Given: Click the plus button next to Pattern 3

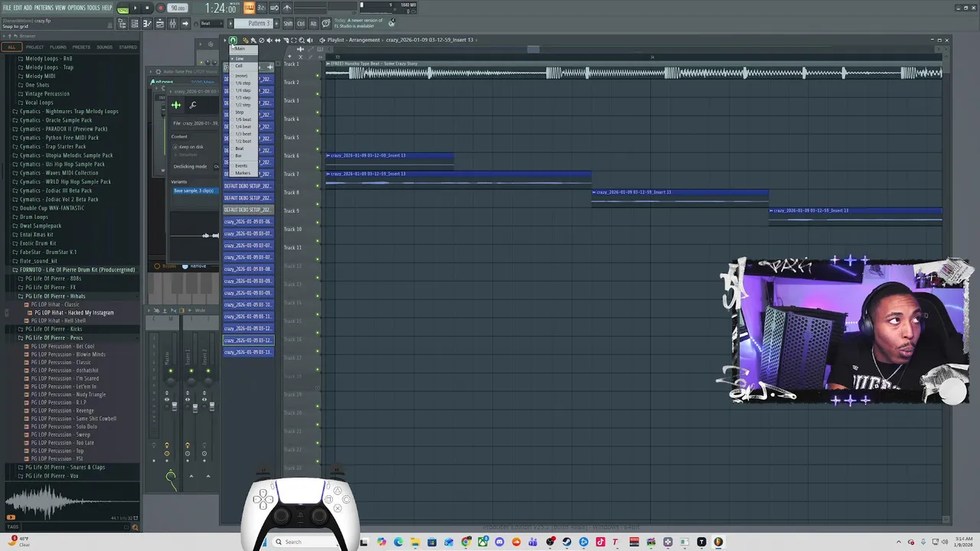Looking at the screenshot, I should coord(276,24).
